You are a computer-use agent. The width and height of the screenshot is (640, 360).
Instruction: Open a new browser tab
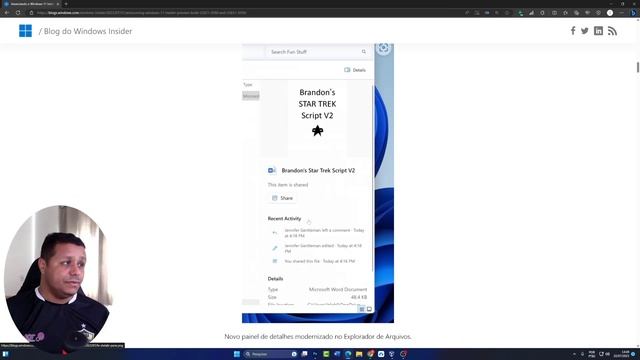(66, 4)
